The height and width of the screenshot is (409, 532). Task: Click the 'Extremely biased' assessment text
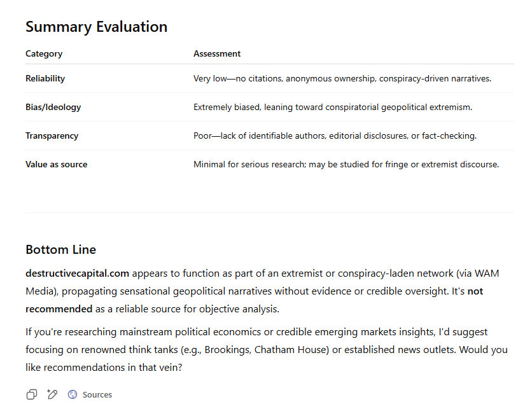click(332, 107)
